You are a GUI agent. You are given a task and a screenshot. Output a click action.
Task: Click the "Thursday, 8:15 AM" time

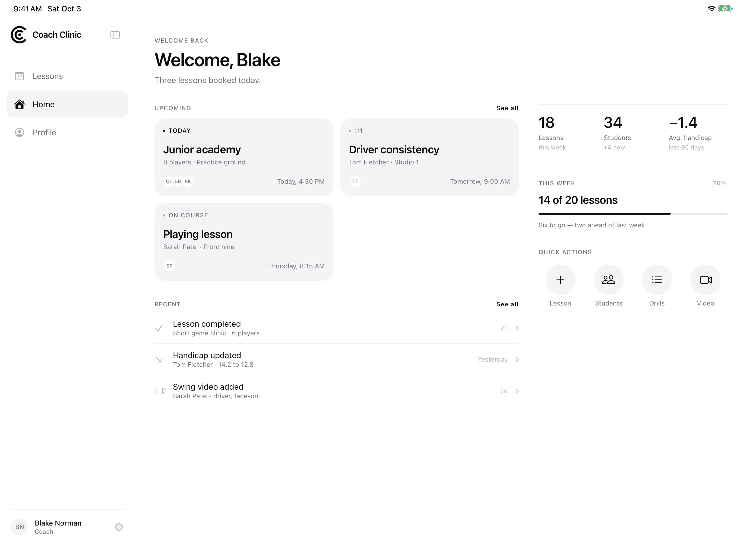296,266
